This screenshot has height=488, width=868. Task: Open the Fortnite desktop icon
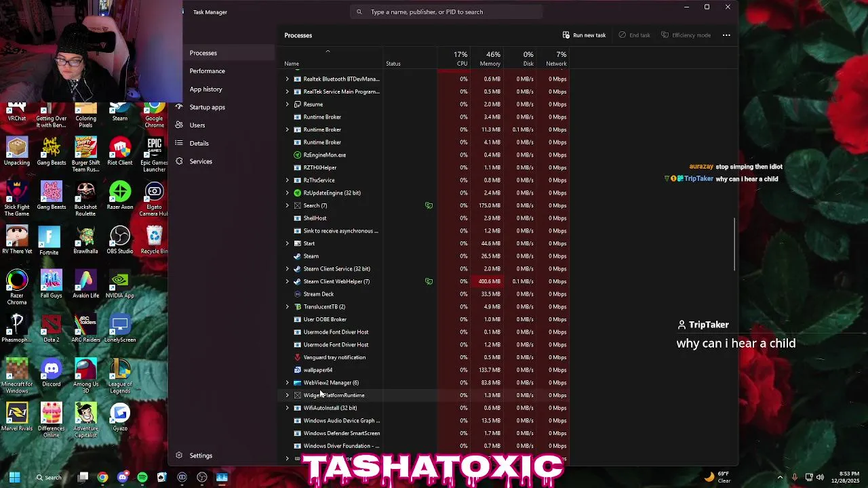[49, 240]
